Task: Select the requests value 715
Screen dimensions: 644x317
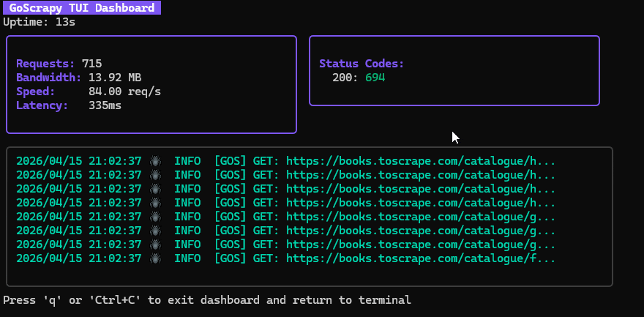Action: [91, 64]
